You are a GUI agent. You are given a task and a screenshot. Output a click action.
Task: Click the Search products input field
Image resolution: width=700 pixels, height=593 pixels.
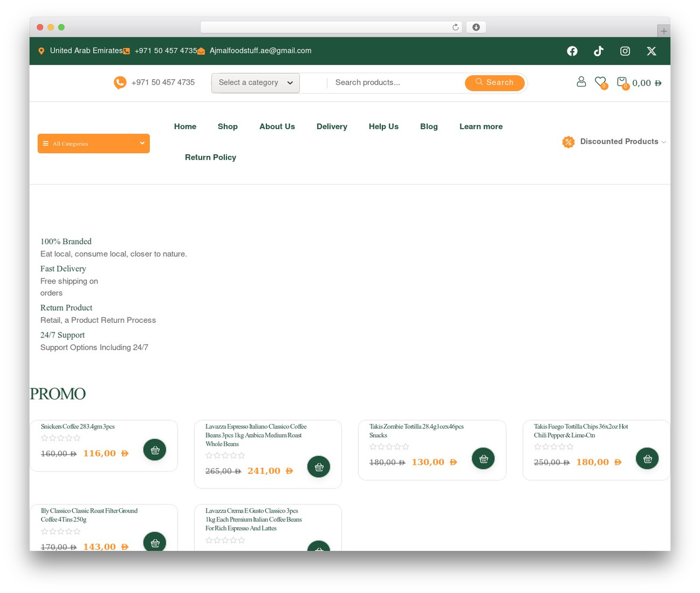pos(396,83)
